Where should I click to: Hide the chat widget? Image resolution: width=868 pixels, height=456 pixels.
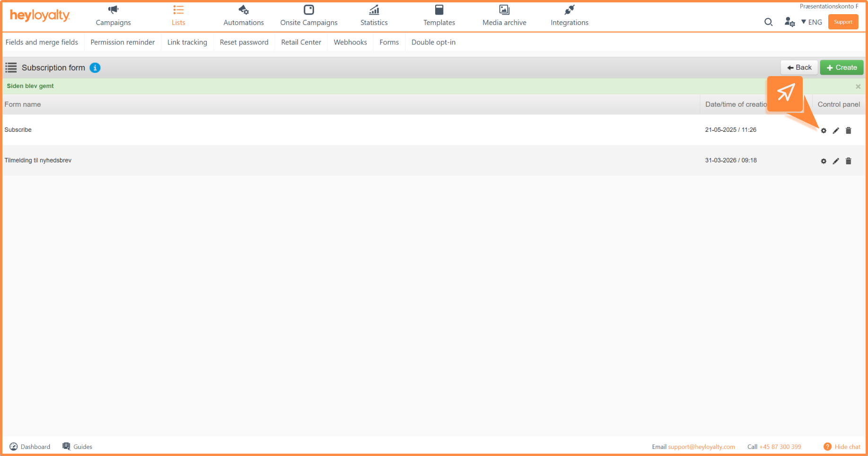coord(842,447)
